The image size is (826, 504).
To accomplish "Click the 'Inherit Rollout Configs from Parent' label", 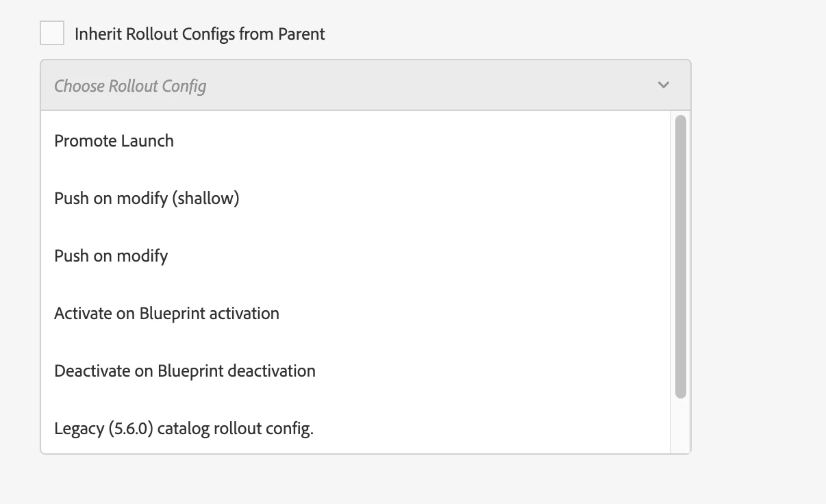I will [199, 34].
